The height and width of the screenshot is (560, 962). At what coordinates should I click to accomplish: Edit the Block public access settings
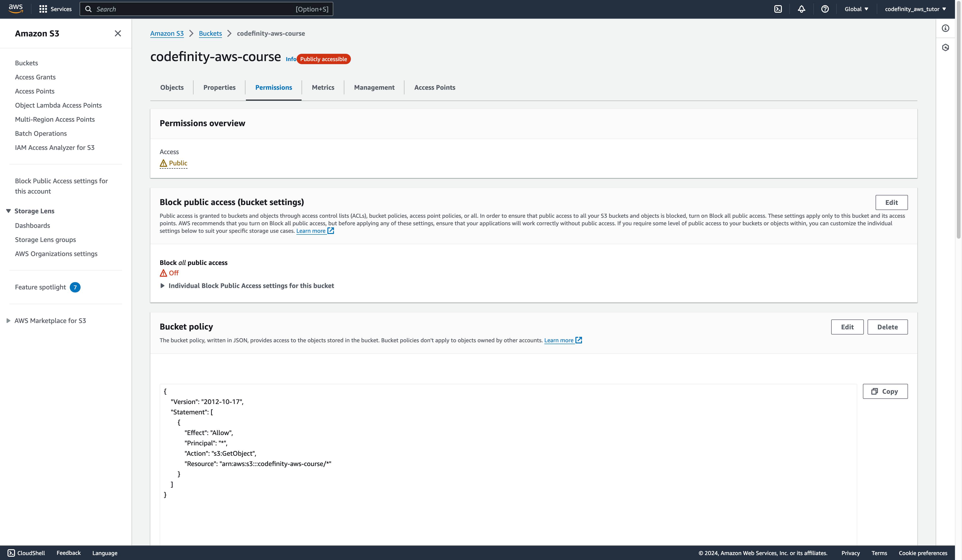891,202
